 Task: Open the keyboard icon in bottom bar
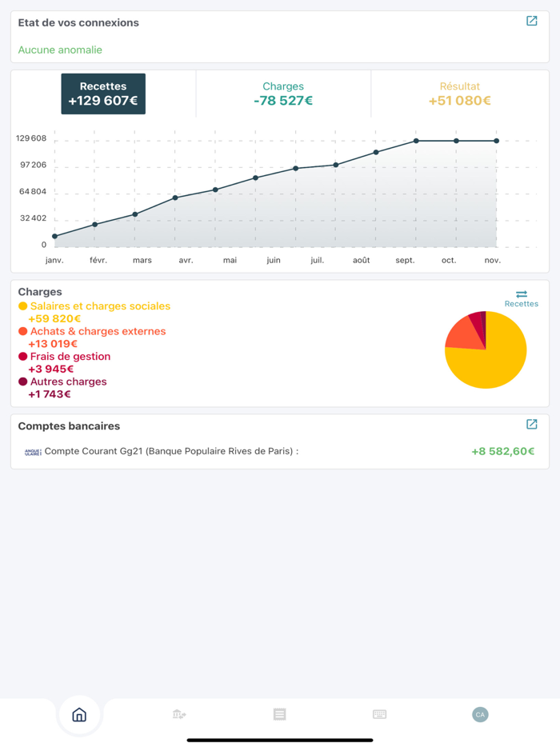[379, 714]
